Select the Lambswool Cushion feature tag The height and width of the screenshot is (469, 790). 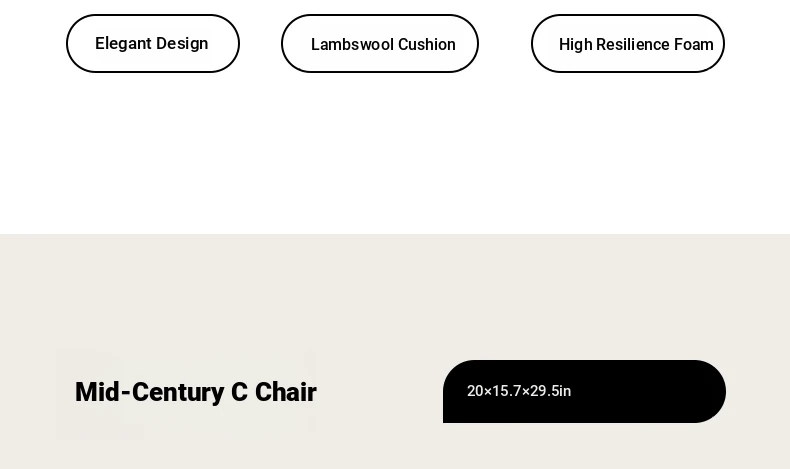pos(380,43)
